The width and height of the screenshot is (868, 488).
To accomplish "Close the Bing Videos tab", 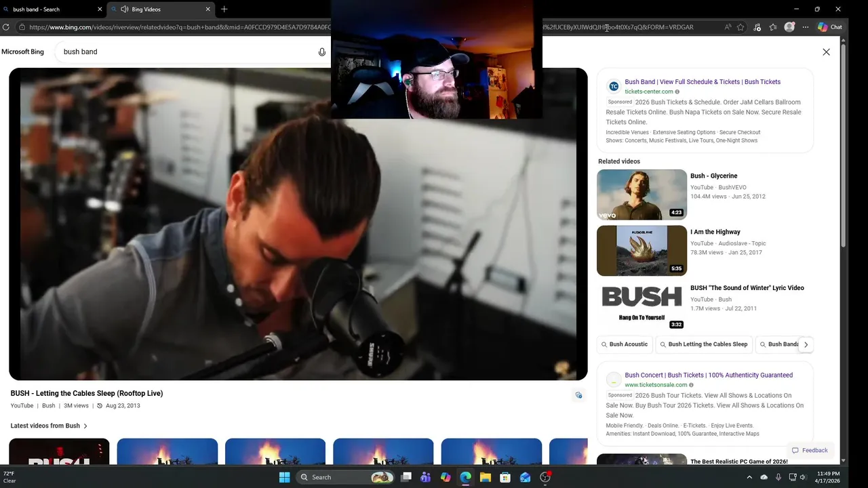I will (208, 9).
